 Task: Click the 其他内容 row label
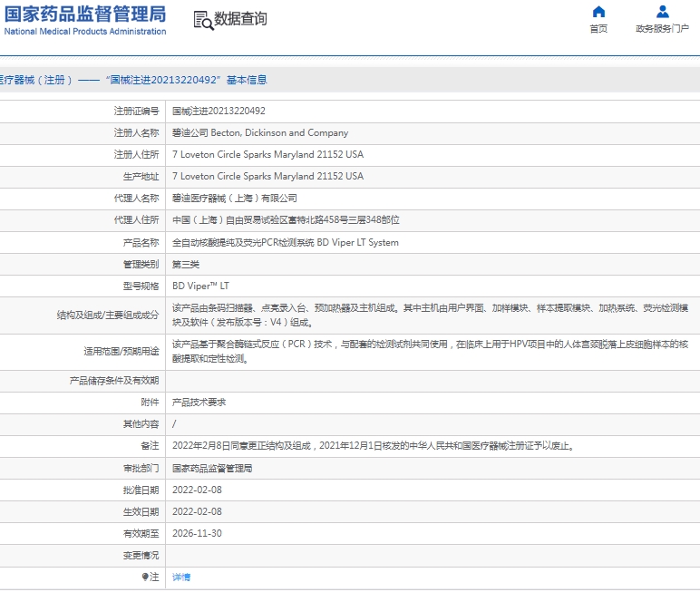tap(141, 423)
